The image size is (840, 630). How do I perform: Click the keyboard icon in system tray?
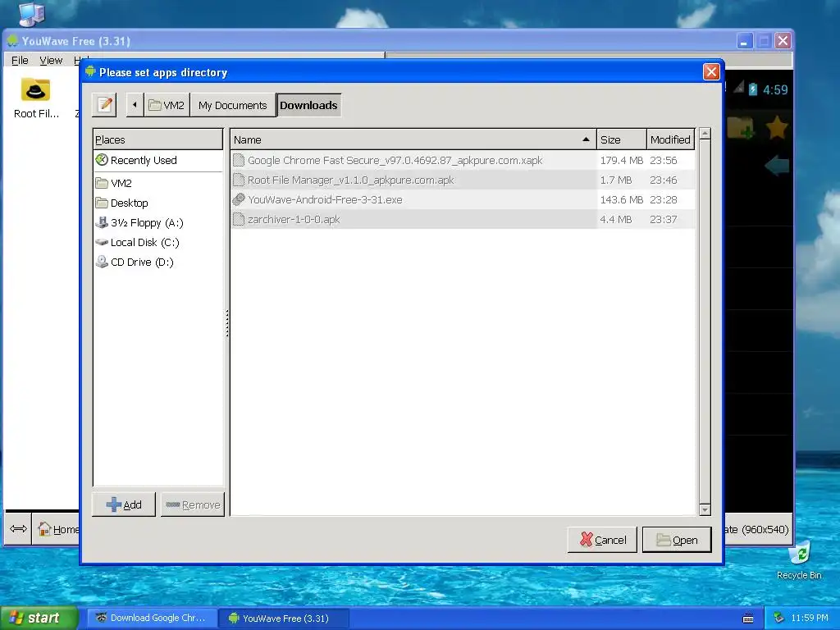748,619
